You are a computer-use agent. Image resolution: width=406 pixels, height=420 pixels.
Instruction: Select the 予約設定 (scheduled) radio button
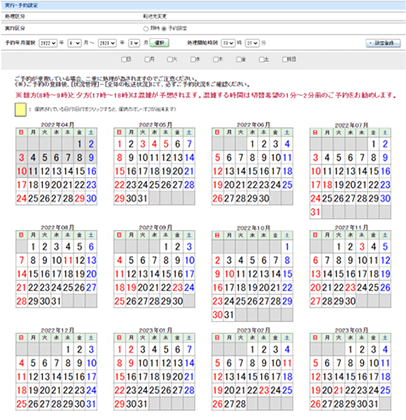[164, 29]
